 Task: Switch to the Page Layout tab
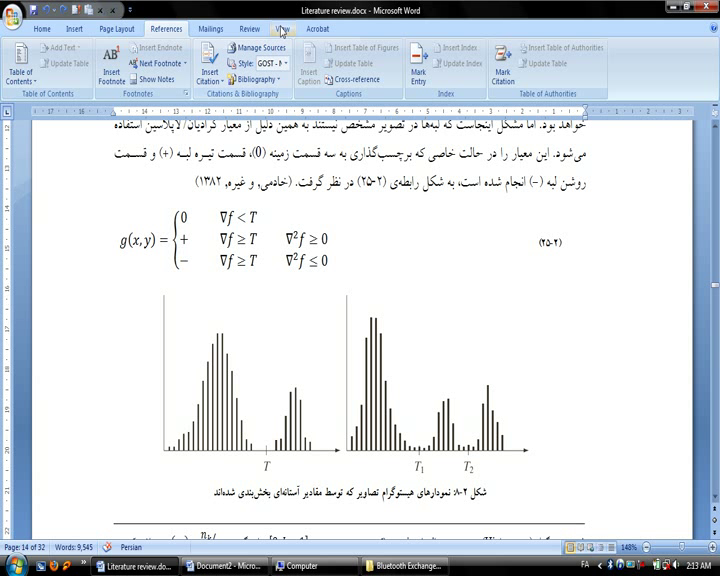point(117,29)
